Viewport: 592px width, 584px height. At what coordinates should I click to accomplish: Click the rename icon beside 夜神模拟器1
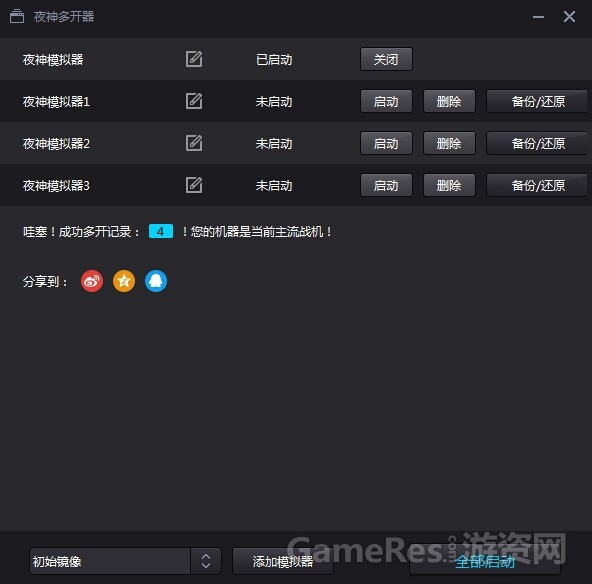pos(194,101)
